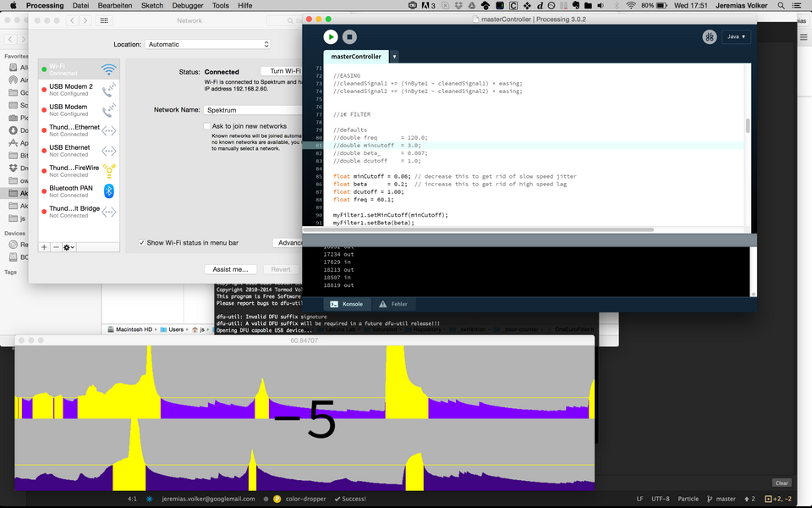
Task: Select the masterController tab
Action: (x=356, y=57)
